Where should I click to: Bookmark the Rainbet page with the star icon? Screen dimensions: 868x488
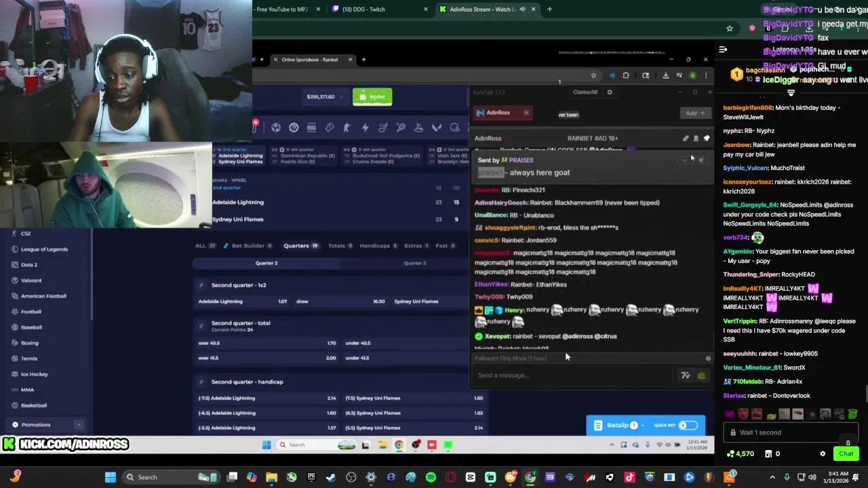coord(593,75)
